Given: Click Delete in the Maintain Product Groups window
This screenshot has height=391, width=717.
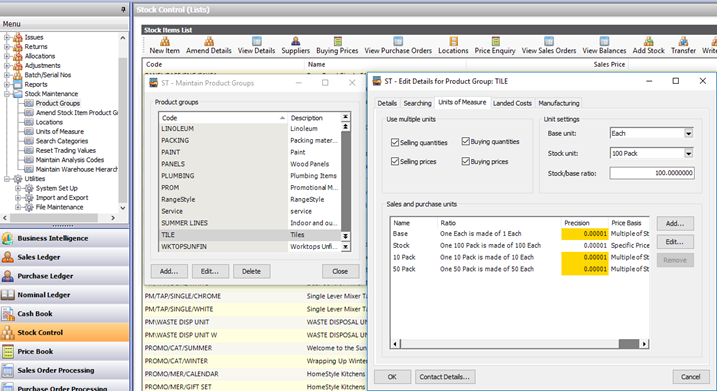Looking at the screenshot, I should click(251, 271).
